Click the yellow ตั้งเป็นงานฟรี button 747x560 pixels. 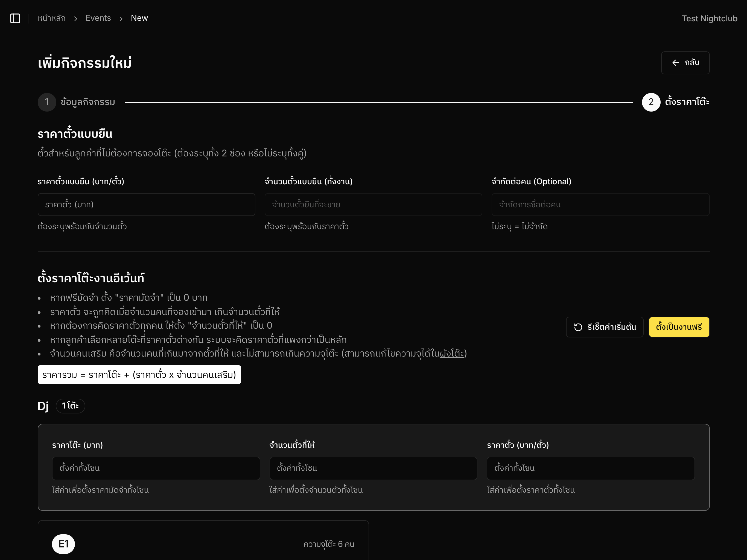[x=679, y=327]
